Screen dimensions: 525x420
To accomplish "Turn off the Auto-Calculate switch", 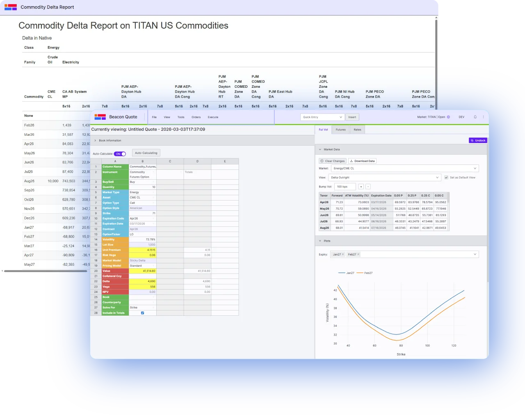I will (120, 154).
